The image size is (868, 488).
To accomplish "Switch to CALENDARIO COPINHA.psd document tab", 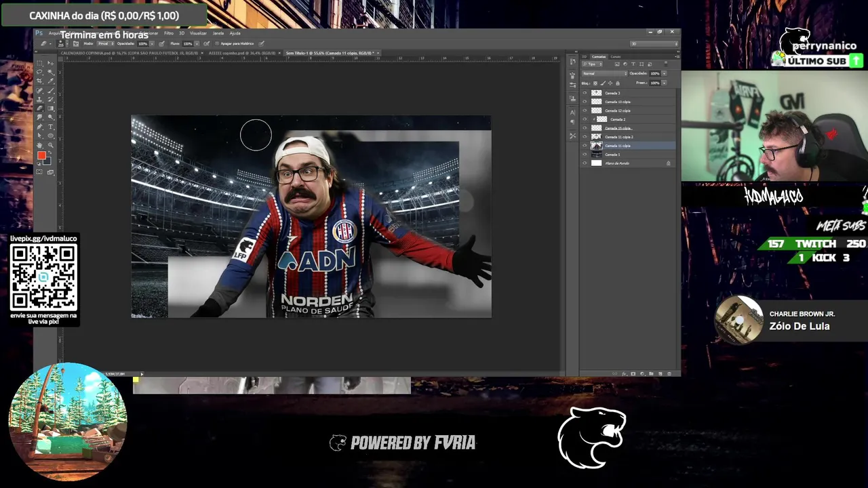I will coord(129,53).
